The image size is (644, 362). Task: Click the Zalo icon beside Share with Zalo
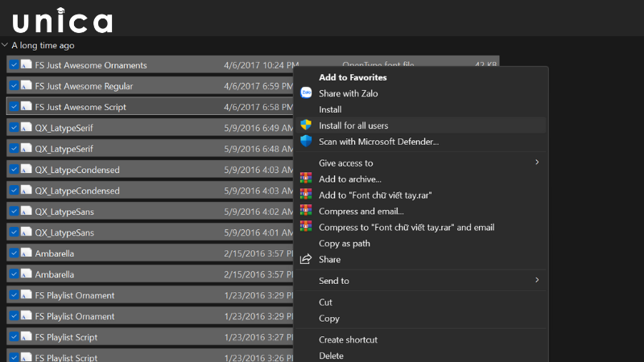(x=306, y=93)
